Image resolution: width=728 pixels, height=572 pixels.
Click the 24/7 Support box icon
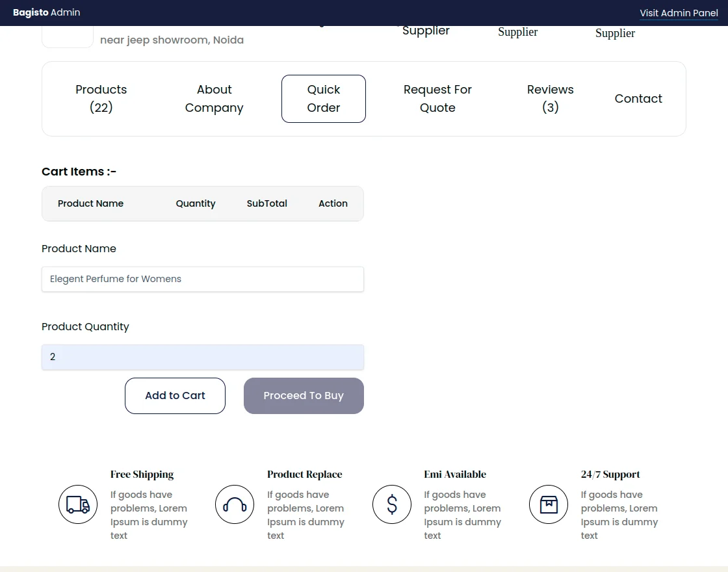point(549,504)
